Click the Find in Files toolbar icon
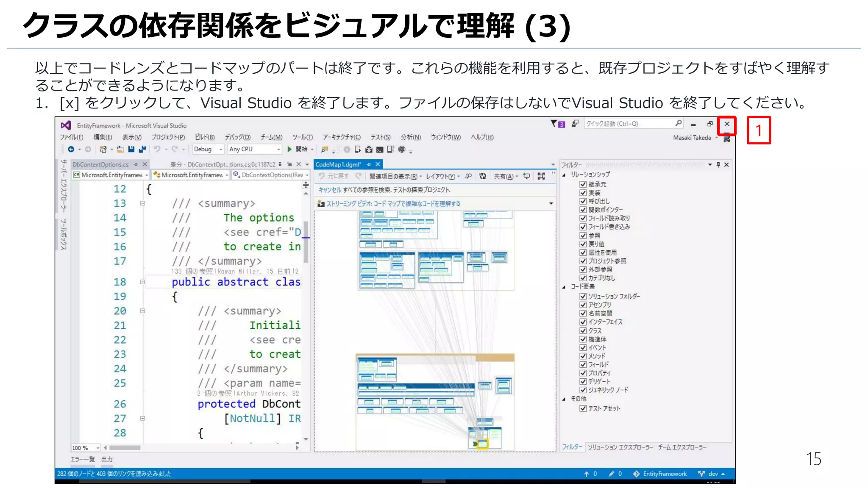The image size is (868, 488). 325,149
